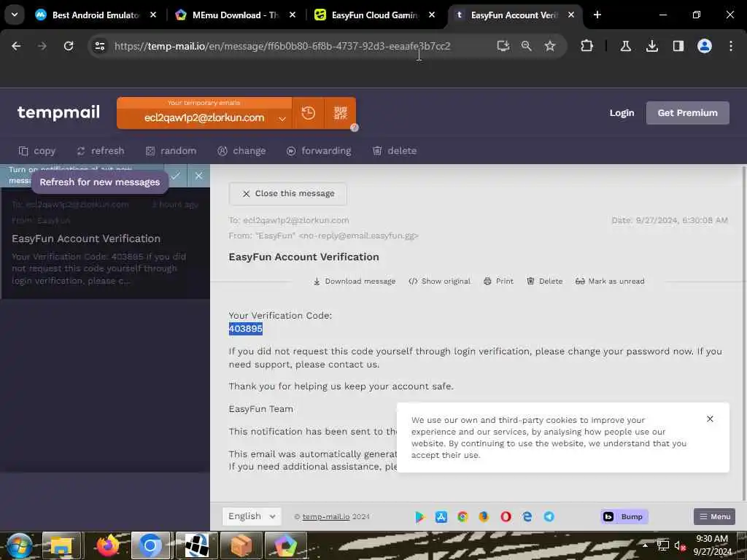Screen dimensions: 747x560
Task: Show the QR code for the temp email
Action: [x=340, y=113]
